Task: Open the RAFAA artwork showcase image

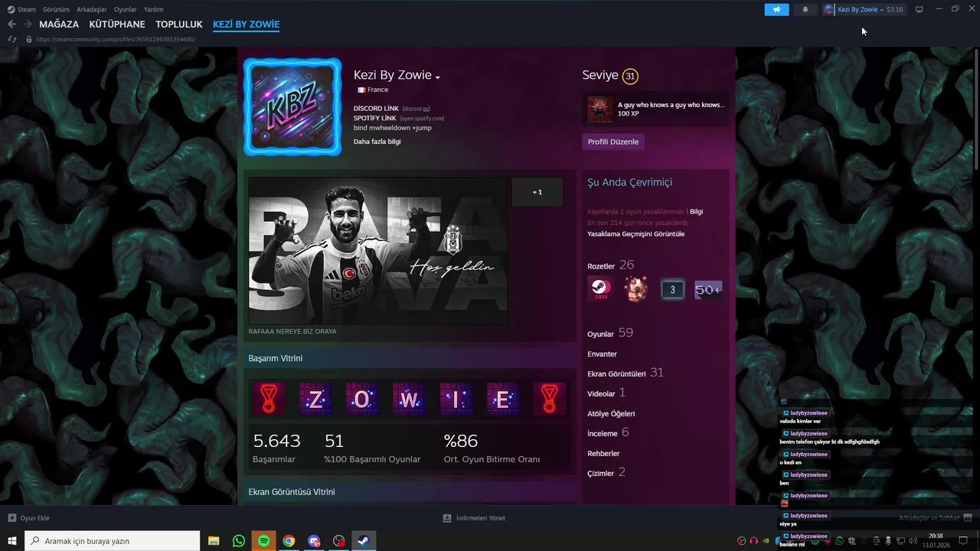Action: coord(378,251)
